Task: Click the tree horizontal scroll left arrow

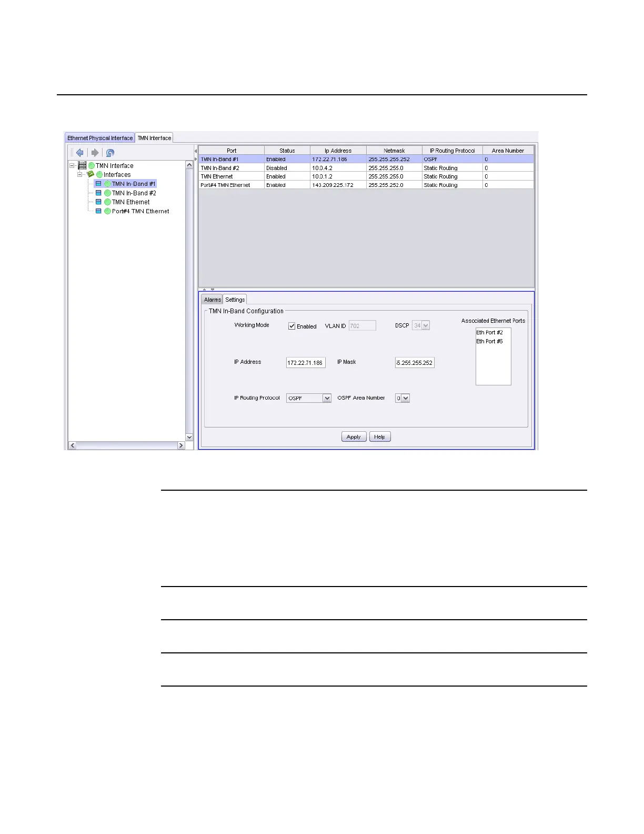Action: [x=73, y=445]
